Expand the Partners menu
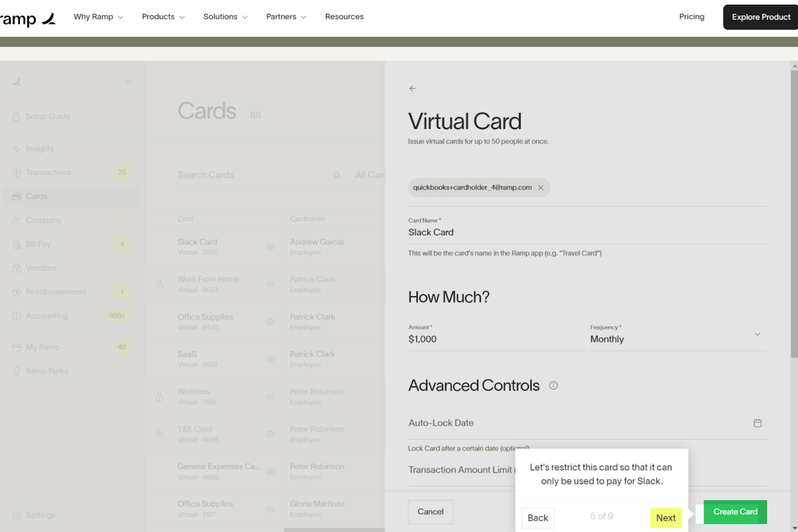The image size is (798, 532). pos(287,17)
